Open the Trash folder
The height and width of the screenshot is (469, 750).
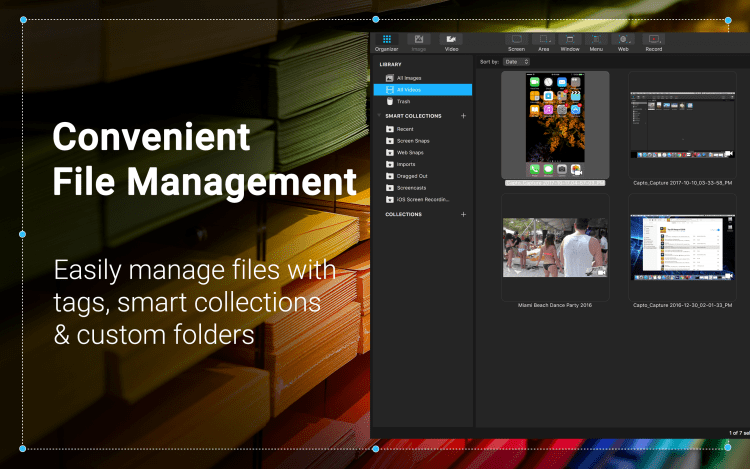click(403, 101)
